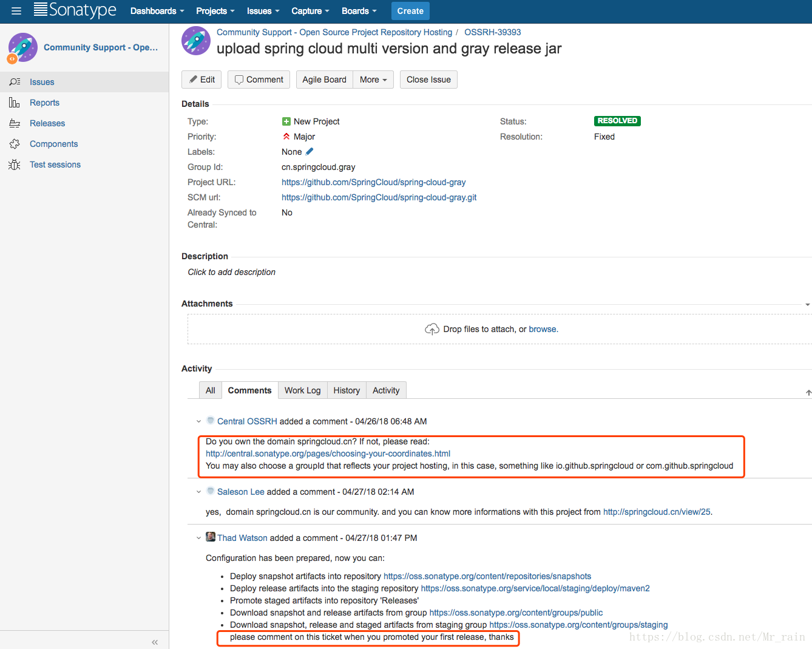This screenshot has height=649, width=812.
Task: Open the Issues dropdown in top bar
Action: 263,11
